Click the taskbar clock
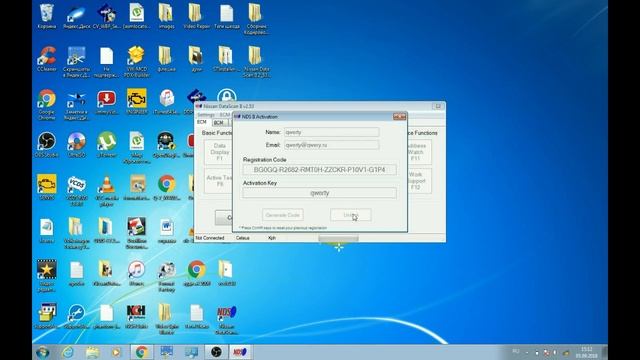 pyautogui.click(x=587, y=352)
